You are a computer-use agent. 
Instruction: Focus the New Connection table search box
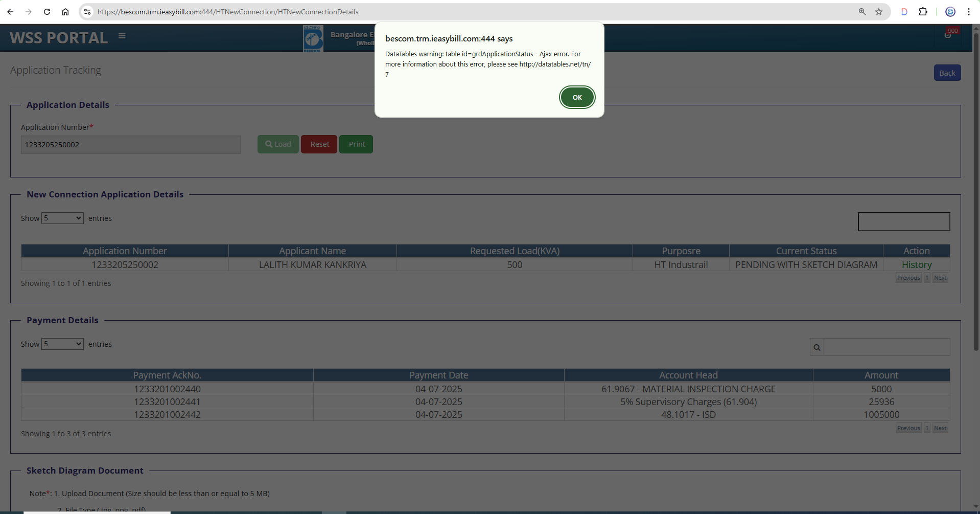click(904, 221)
